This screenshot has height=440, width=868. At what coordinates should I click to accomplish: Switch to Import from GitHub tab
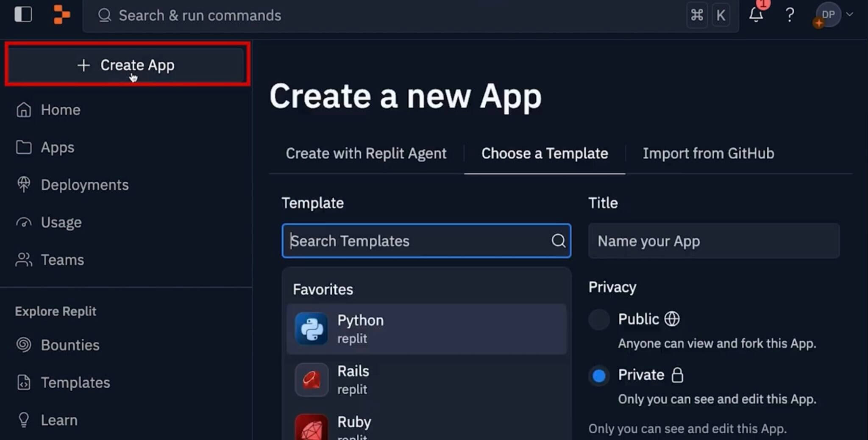708,153
